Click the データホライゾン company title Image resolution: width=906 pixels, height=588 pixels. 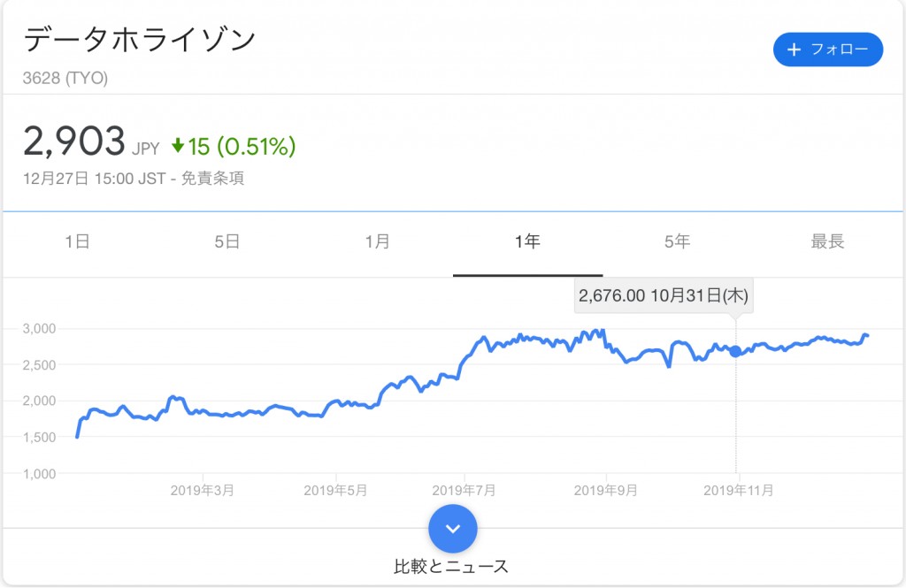pos(140,40)
